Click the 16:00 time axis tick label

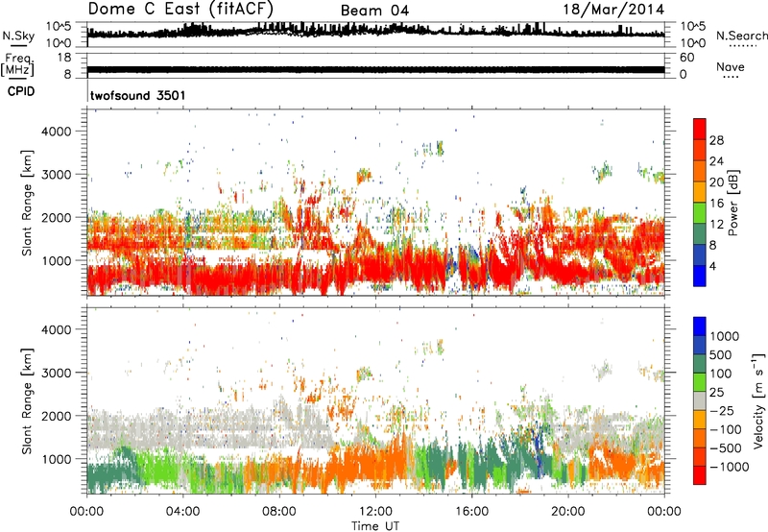[x=471, y=512]
